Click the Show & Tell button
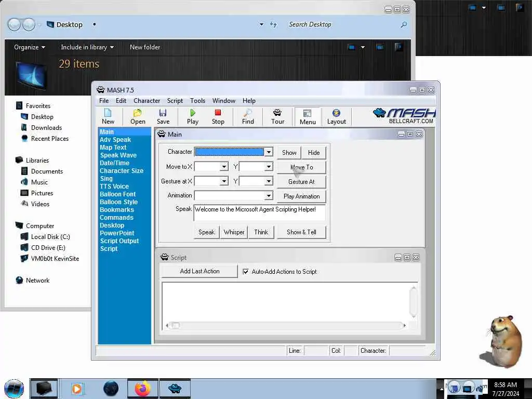This screenshot has height=399, width=532. click(302, 232)
